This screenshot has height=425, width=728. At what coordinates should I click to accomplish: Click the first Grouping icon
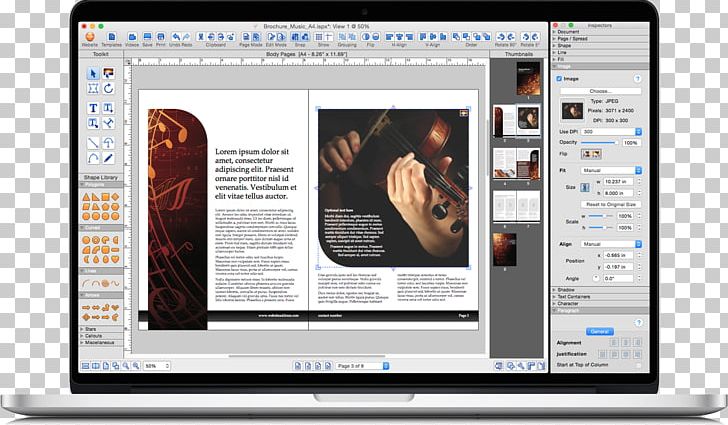342,37
